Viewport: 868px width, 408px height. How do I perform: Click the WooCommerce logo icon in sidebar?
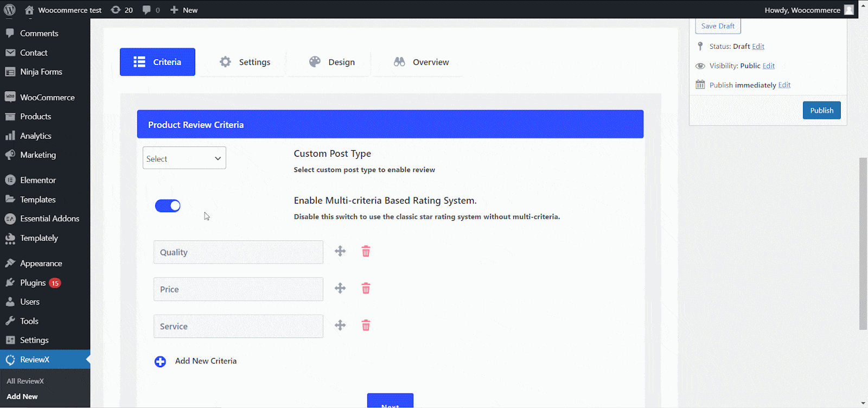coord(10,97)
